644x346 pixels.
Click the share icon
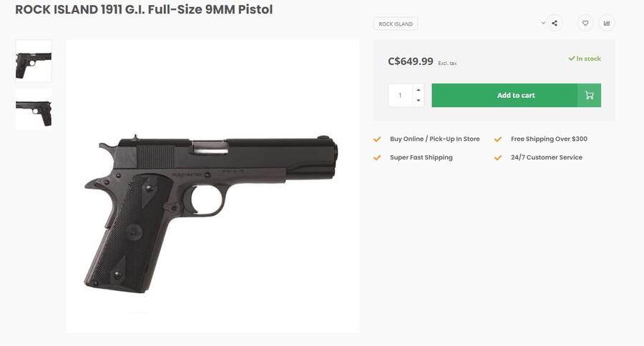coord(555,23)
